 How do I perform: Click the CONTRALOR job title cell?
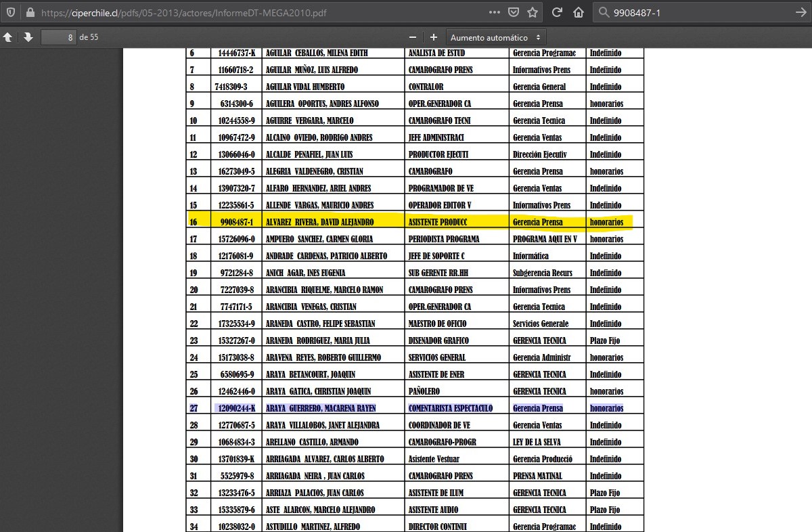point(426,87)
